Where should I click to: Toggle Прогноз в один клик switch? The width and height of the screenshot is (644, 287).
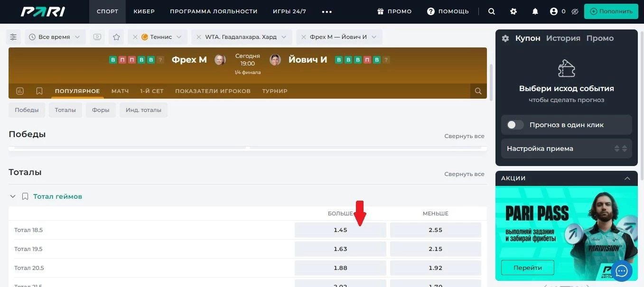tap(515, 125)
